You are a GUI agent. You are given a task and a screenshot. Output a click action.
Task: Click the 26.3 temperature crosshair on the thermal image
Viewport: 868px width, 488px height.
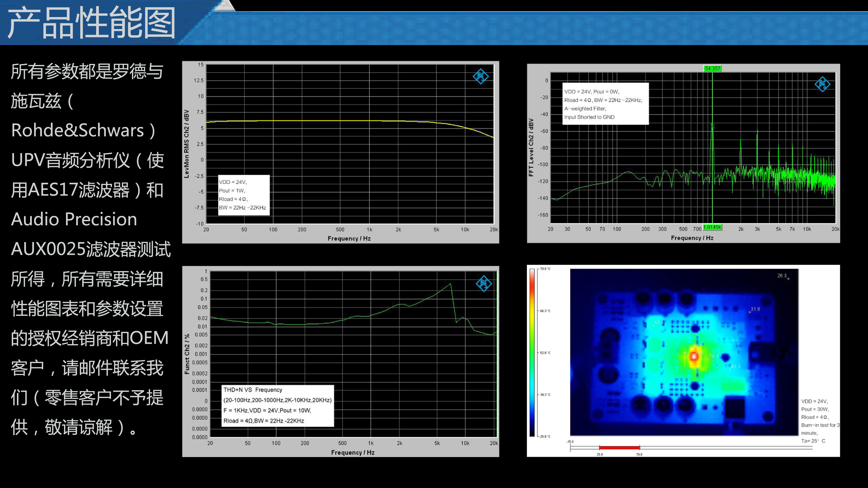tap(788, 279)
